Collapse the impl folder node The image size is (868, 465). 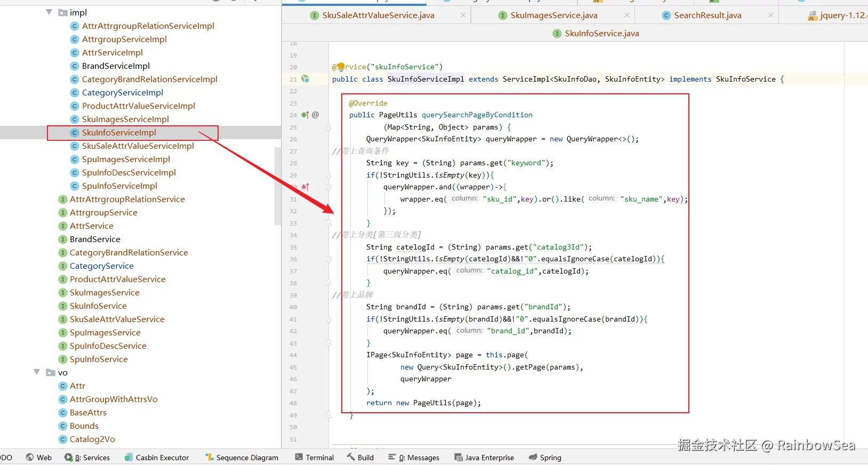point(49,12)
